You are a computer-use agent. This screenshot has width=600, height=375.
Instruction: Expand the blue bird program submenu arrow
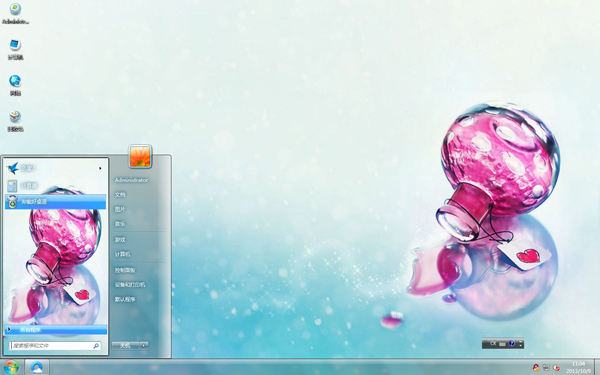click(100, 168)
